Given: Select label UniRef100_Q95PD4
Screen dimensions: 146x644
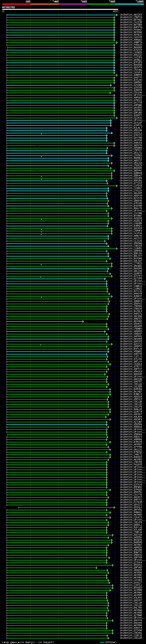Looking at the screenshot, I should tap(131, 251).
